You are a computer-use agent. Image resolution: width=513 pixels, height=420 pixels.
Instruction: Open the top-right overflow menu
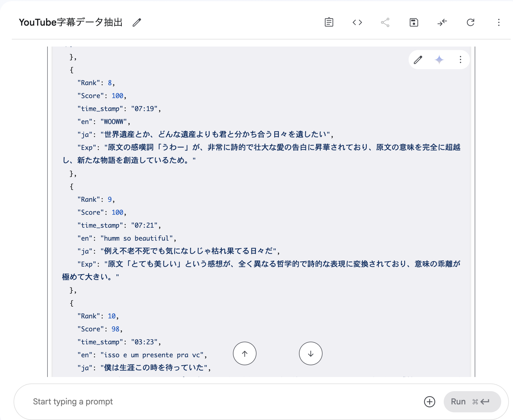point(499,22)
